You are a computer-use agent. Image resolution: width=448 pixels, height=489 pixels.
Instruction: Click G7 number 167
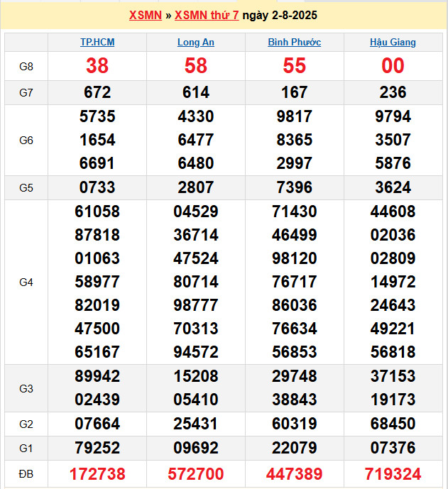(x=294, y=92)
